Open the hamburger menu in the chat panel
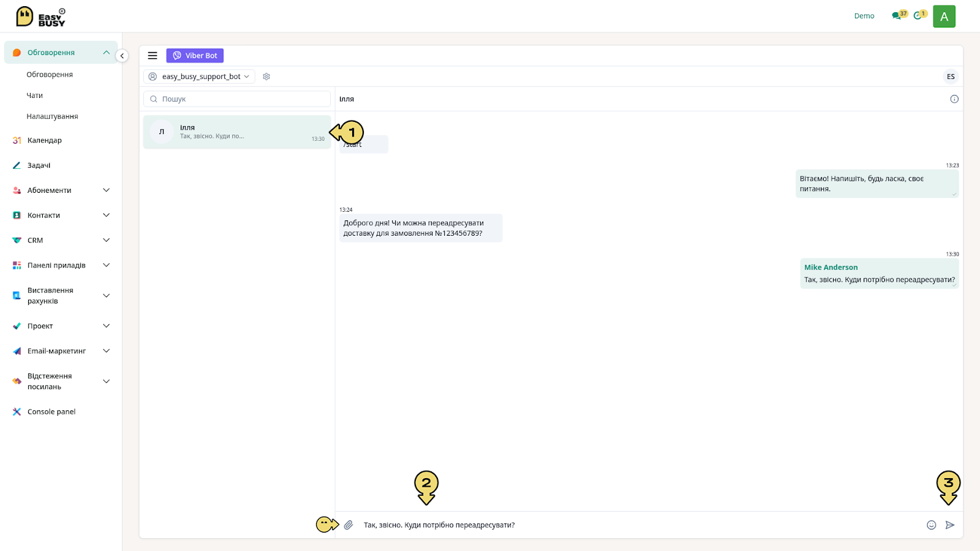 pos(153,56)
